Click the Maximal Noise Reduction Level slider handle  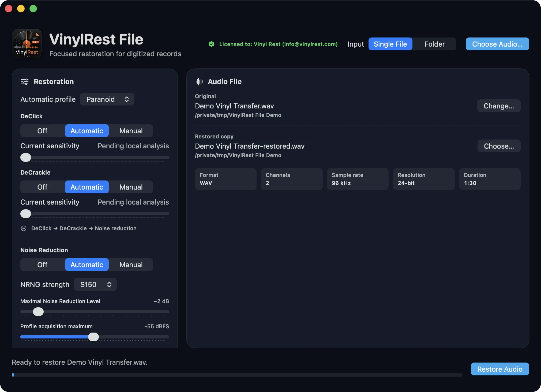38,312
